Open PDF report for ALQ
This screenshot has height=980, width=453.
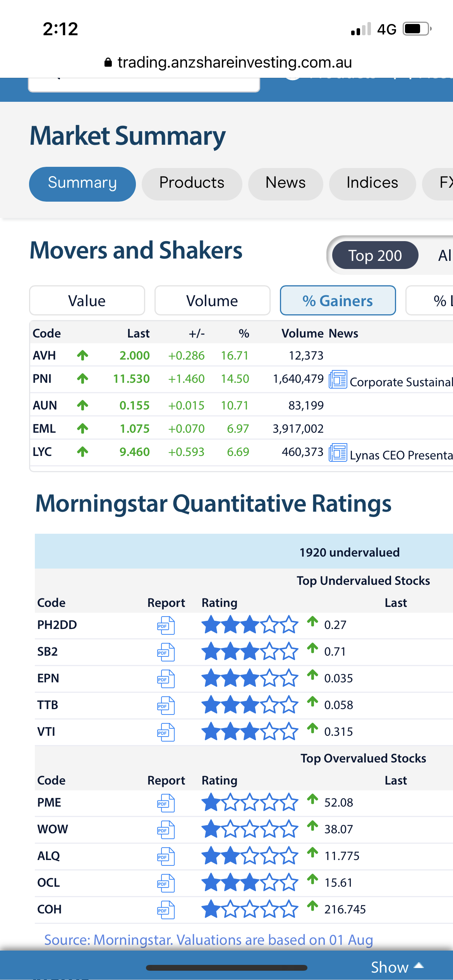pyautogui.click(x=166, y=857)
